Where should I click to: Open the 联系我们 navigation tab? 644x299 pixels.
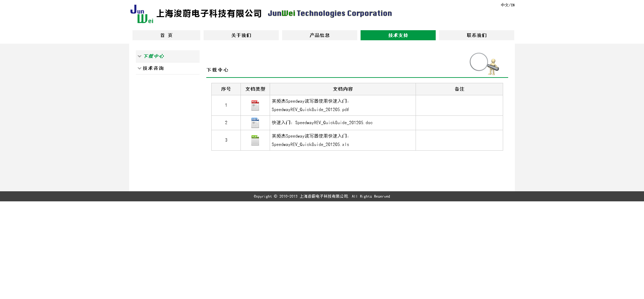coord(476,35)
